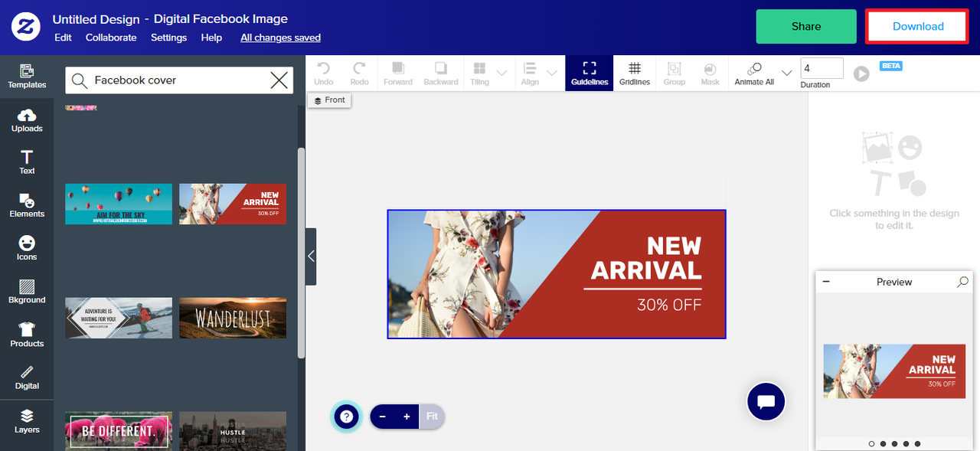Click the Download button

(x=918, y=26)
